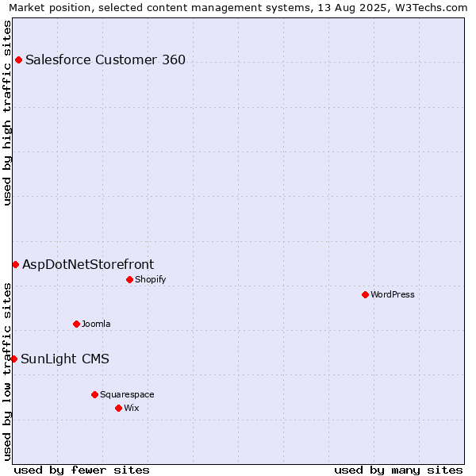
Task: Click the AspDotNetStorefront red data point
Action: [16, 265]
